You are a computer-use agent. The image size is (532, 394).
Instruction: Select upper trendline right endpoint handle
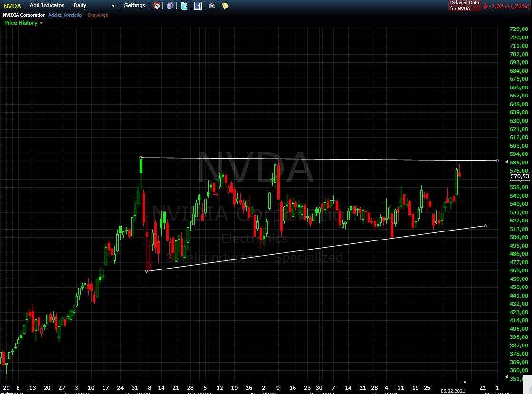point(497,161)
